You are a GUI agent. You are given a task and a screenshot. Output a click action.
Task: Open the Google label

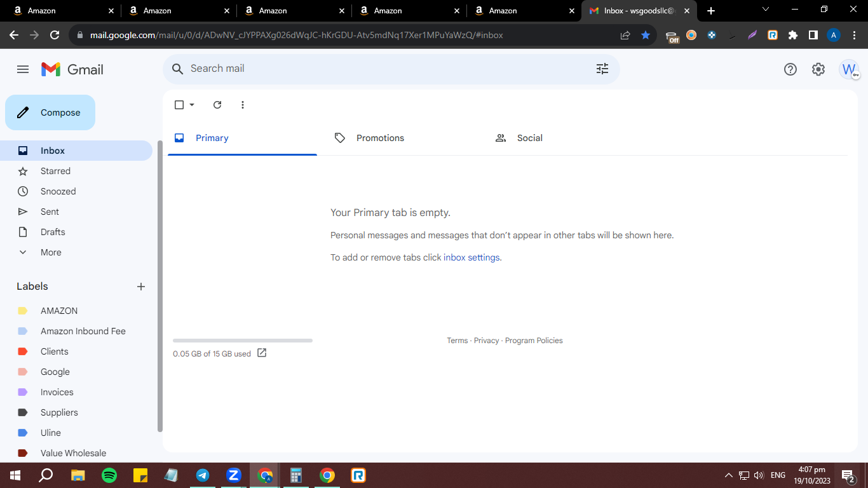tap(76, 372)
